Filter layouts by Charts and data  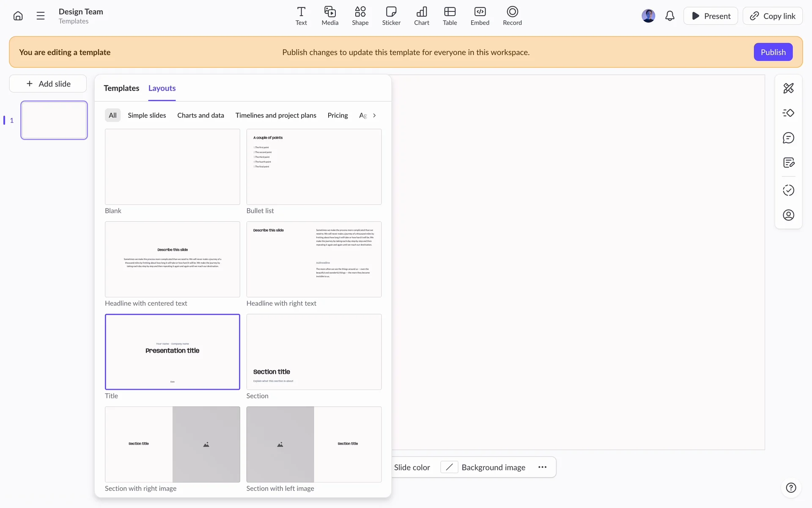pos(200,115)
